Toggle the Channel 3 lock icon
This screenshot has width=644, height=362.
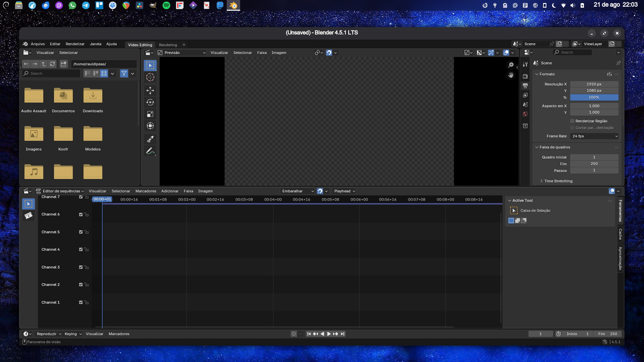87,267
